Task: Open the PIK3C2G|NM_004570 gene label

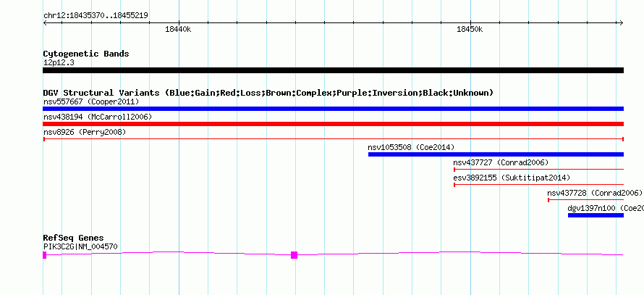Action: (80, 247)
